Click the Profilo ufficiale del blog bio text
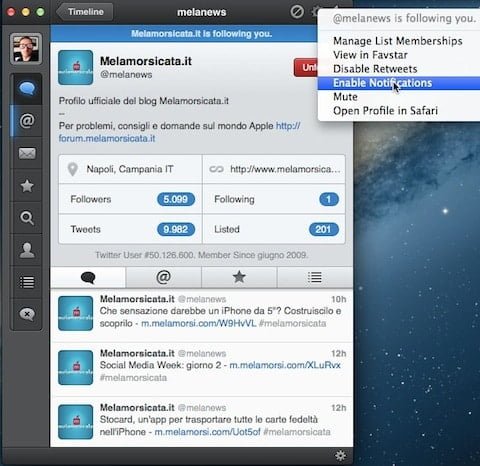480x466 pixels. pos(144,101)
